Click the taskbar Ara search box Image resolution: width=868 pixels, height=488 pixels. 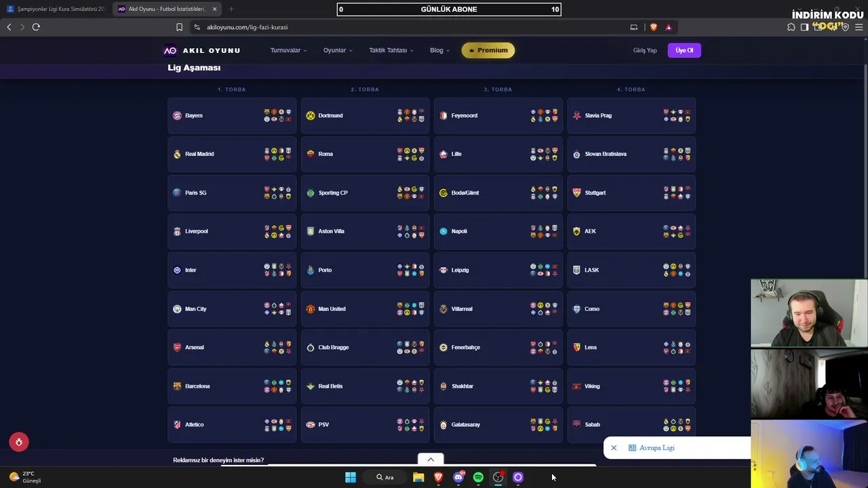click(385, 478)
